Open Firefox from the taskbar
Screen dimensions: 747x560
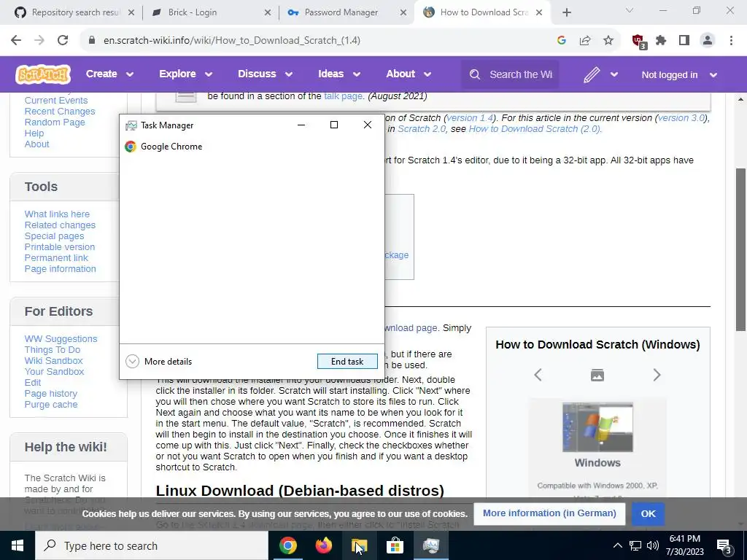coord(324,545)
